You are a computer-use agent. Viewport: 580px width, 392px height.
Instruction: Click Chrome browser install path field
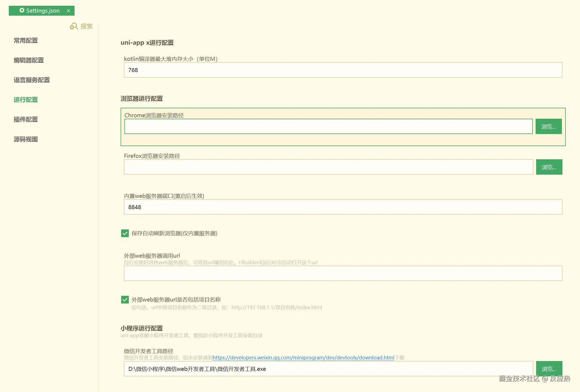click(x=328, y=126)
